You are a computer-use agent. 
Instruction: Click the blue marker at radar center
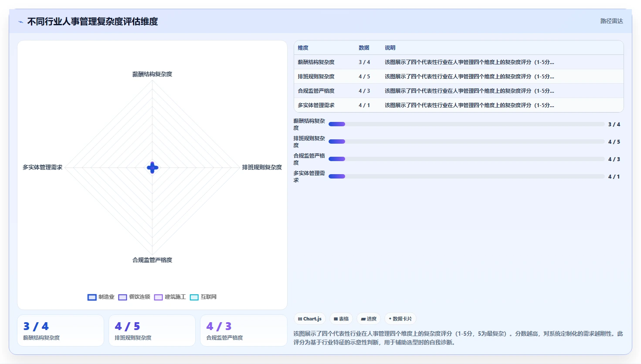tap(153, 168)
